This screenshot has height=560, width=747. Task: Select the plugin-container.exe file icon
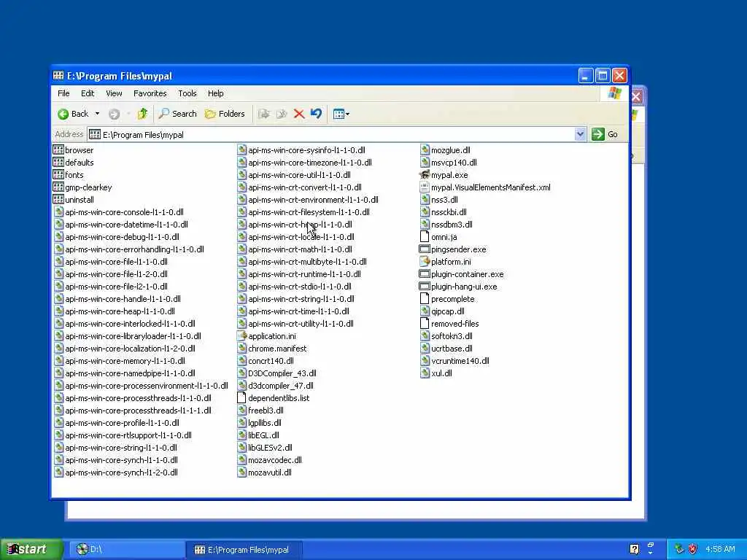click(425, 274)
